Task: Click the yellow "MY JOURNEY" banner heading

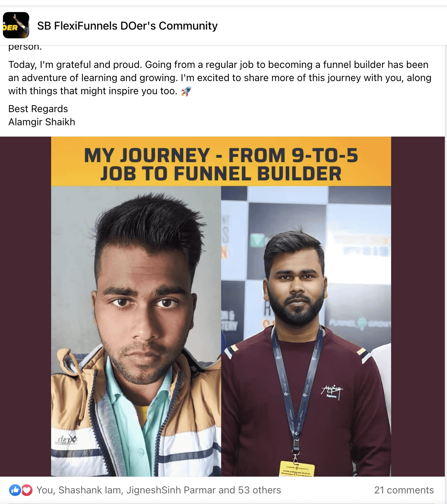Action: click(221, 164)
